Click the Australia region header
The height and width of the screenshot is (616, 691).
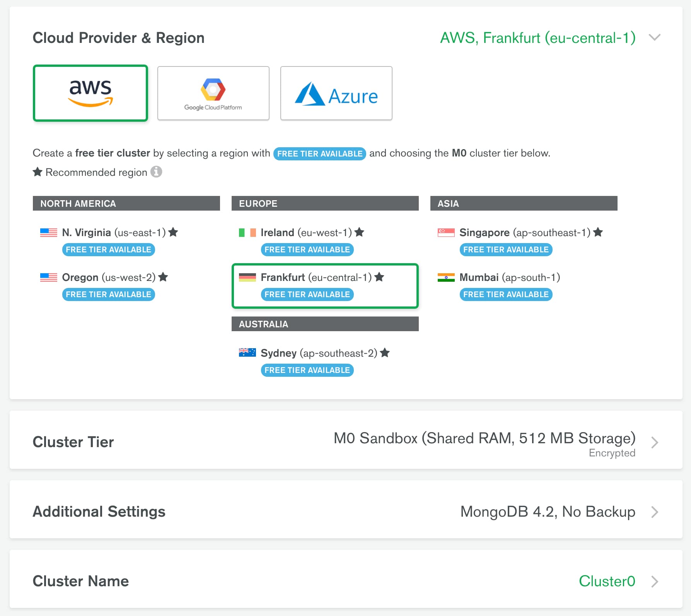pos(325,324)
